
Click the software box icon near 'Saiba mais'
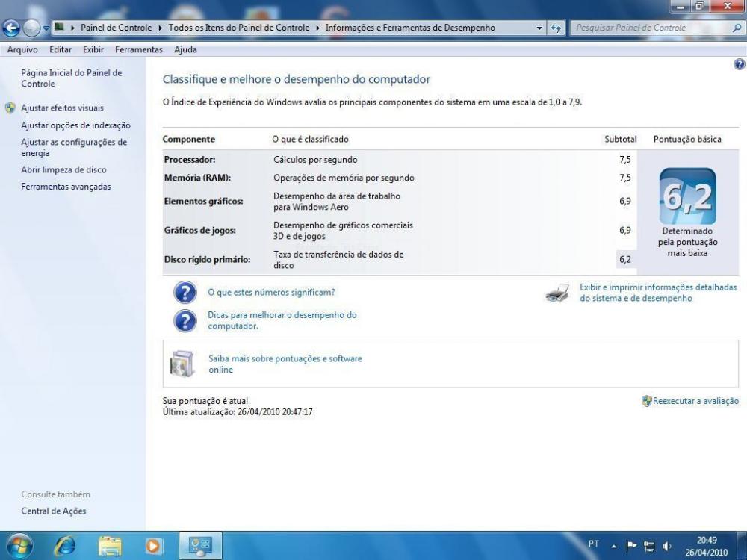coord(182,364)
